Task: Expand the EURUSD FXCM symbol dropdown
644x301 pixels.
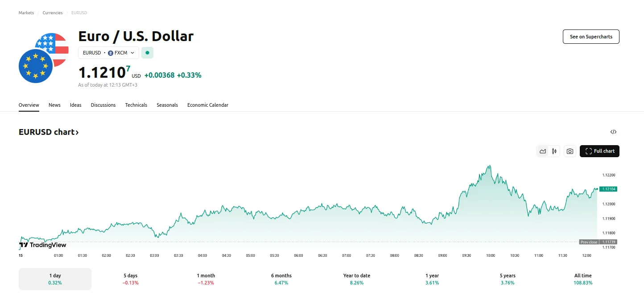Action: [x=108, y=53]
